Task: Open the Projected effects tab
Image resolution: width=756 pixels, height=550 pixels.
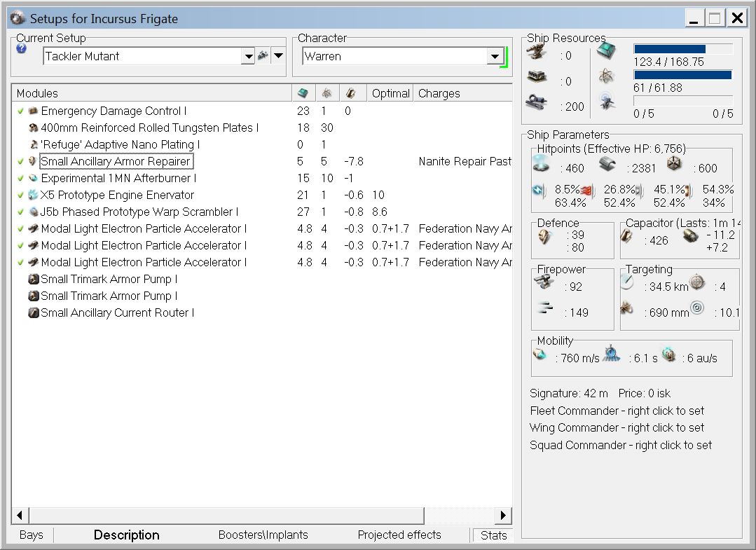Action: point(399,535)
